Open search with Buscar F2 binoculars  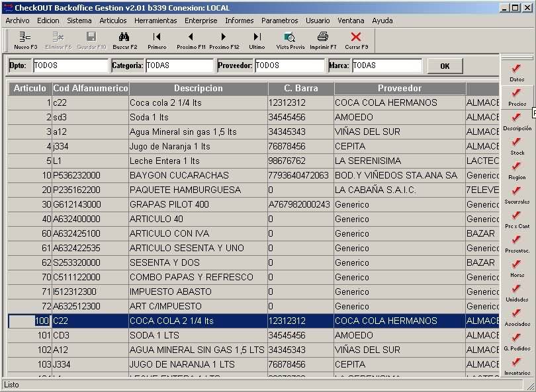[124, 40]
